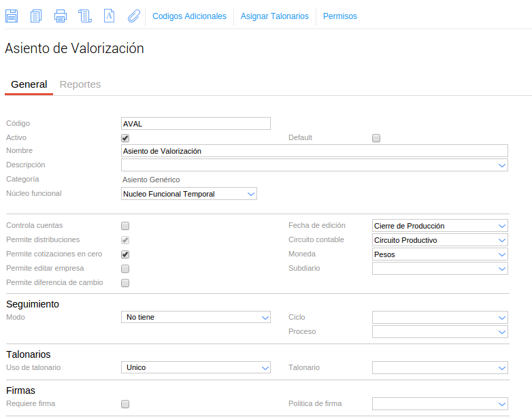Click the copy document icon
The image size is (532, 419).
click(36, 16)
